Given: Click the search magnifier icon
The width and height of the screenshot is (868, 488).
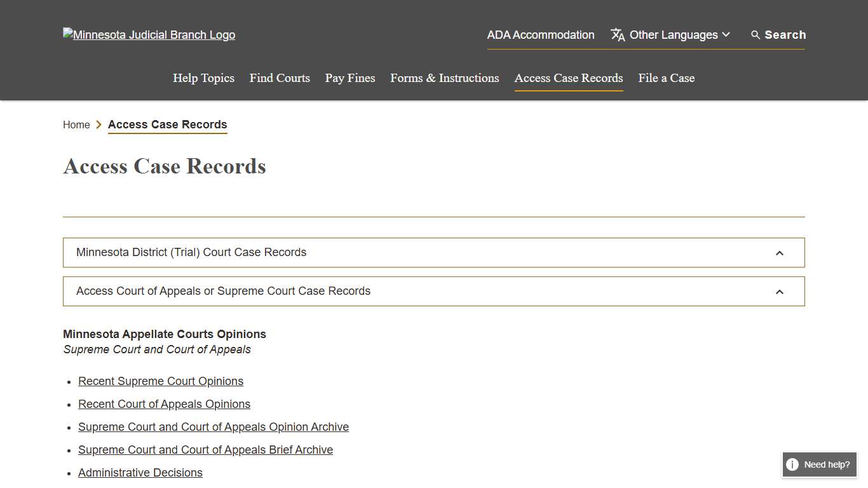Looking at the screenshot, I should [755, 35].
